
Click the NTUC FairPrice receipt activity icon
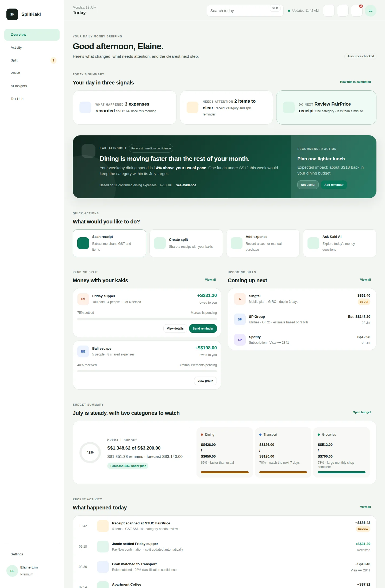[x=103, y=526]
